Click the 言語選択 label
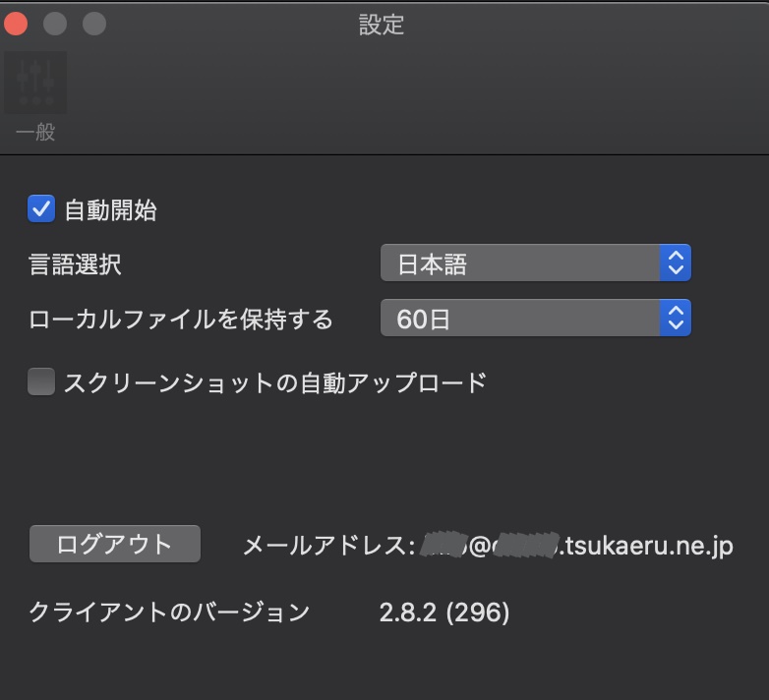This screenshot has height=700, width=769. [76, 263]
